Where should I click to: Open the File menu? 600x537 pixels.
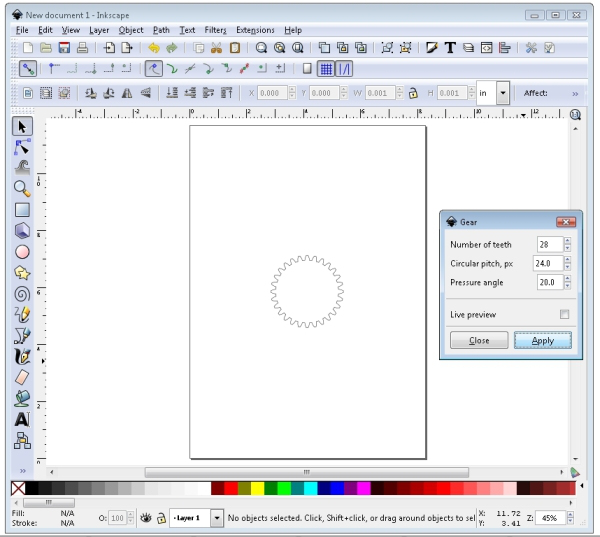tap(22, 30)
